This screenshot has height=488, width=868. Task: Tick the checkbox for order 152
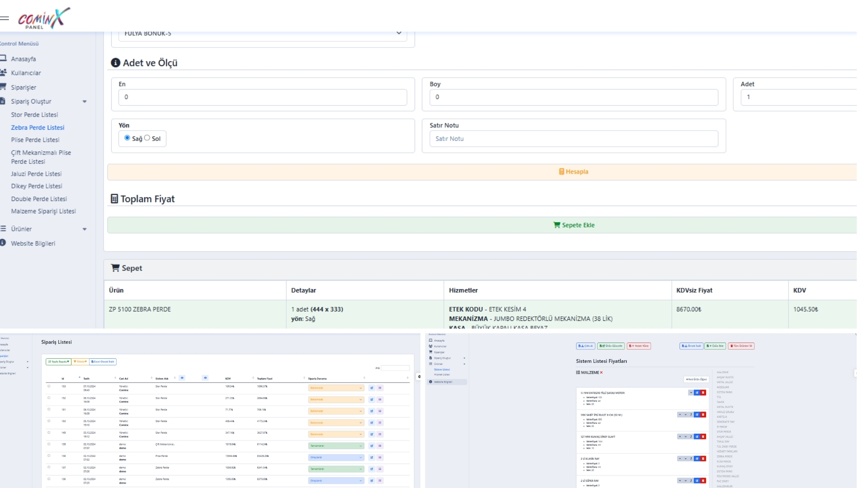pyautogui.click(x=49, y=398)
